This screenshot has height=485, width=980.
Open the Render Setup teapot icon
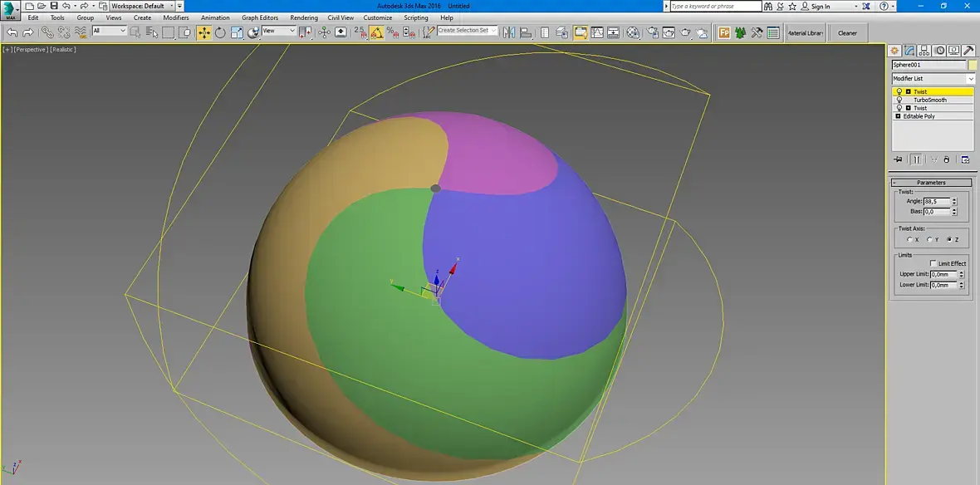[653, 32]
